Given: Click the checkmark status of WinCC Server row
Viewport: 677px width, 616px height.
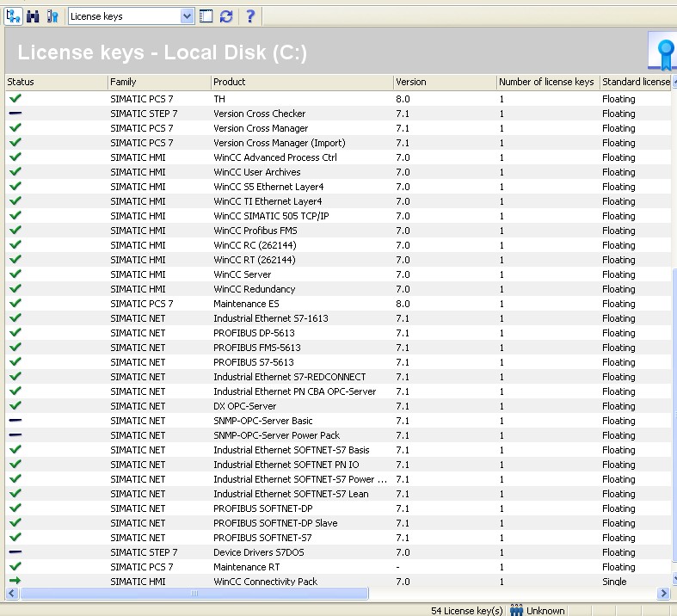Looking at the screenshot, I should coord(15,274).
